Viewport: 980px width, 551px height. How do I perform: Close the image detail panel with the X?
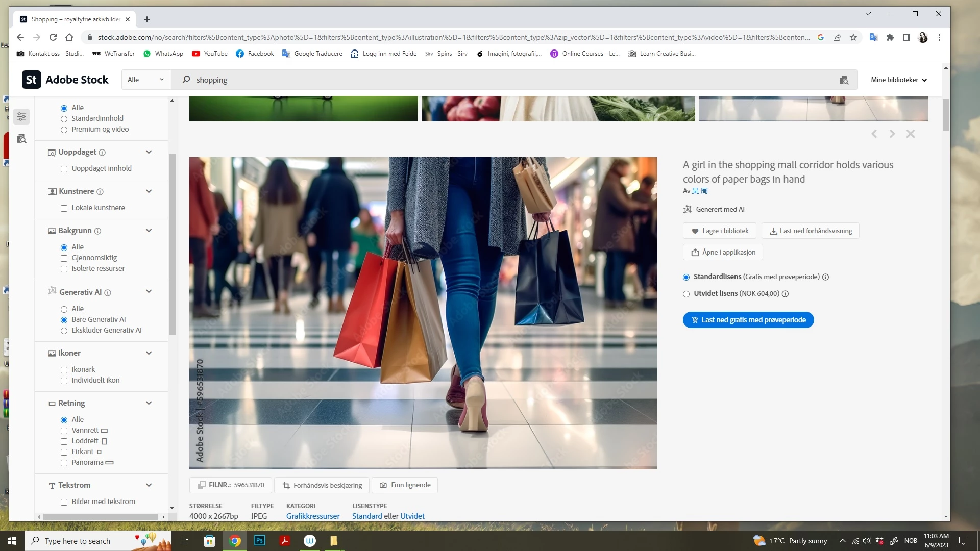pos(910,134)
